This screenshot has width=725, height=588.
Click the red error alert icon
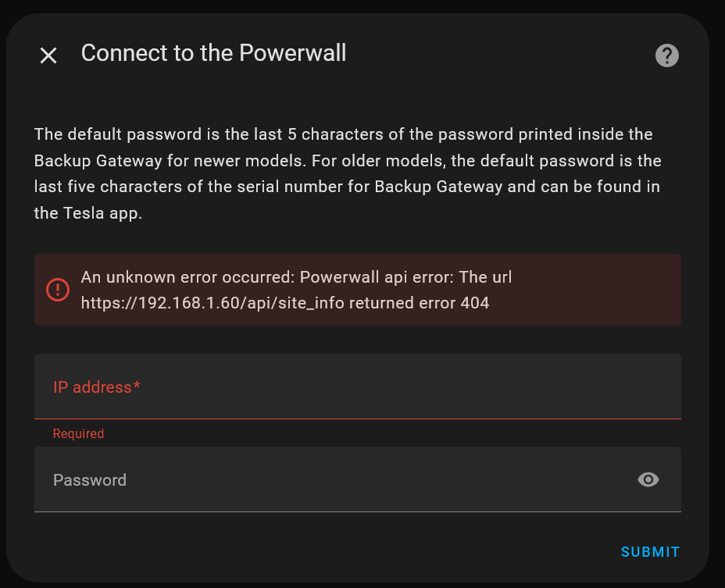[58, 290]
